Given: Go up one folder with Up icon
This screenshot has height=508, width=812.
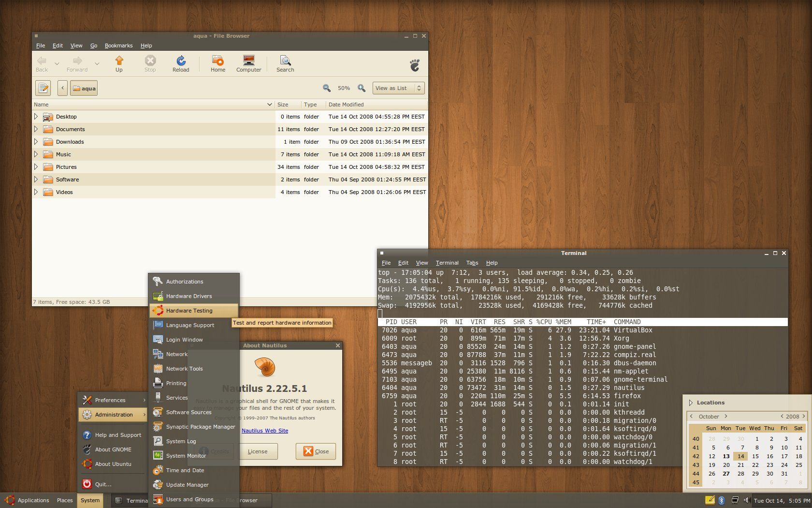Looking at the screenshot, I should pyautogui.click(x=119, y=63).
